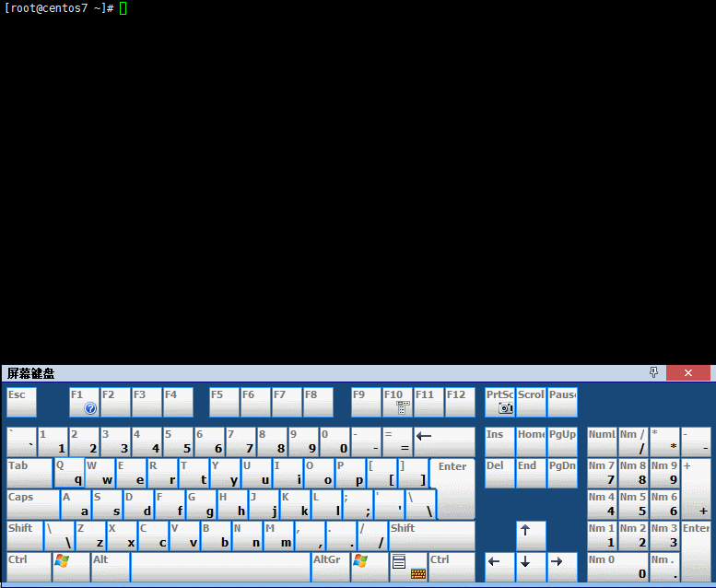
Task: Click the AltGr key
Action: tap(330, 567)
